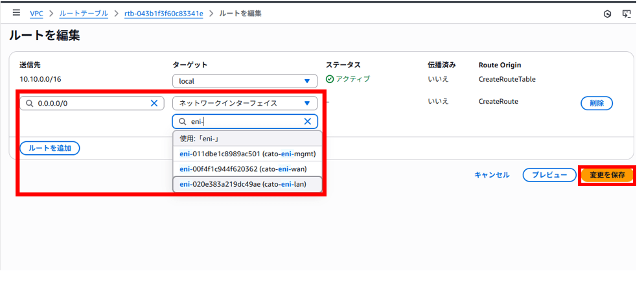Open the CloudShell icon in header

click(x=627, y=14)
